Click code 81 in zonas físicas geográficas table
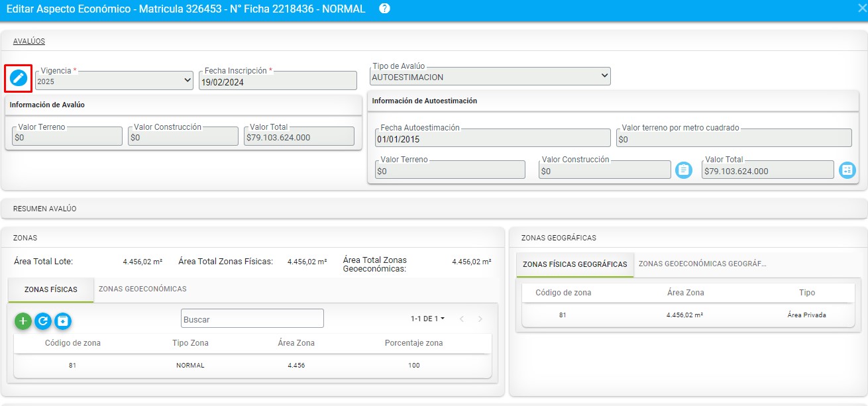 click(x=563, y=315)
